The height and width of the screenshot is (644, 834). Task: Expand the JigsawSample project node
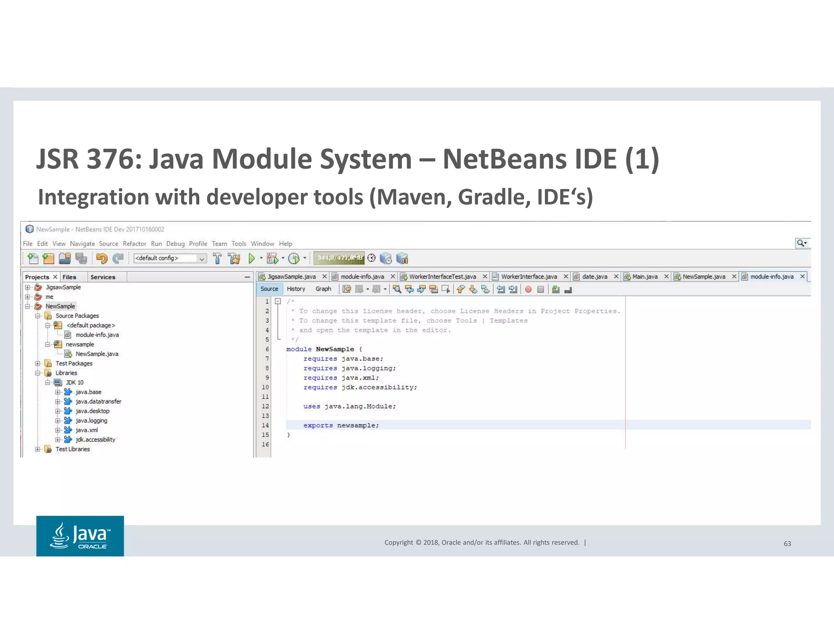(x=28, y=287)
